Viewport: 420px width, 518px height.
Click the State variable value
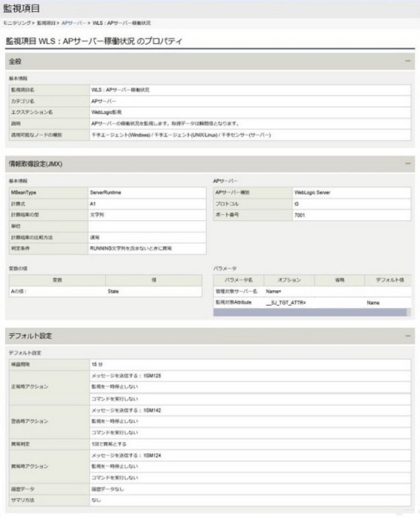(x=113, y=292)
